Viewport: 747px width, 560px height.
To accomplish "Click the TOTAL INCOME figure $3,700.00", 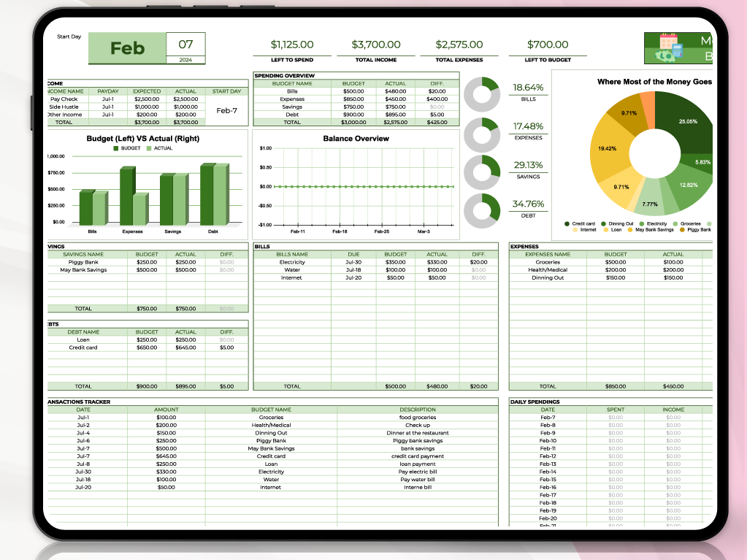I will coord(376,45).
